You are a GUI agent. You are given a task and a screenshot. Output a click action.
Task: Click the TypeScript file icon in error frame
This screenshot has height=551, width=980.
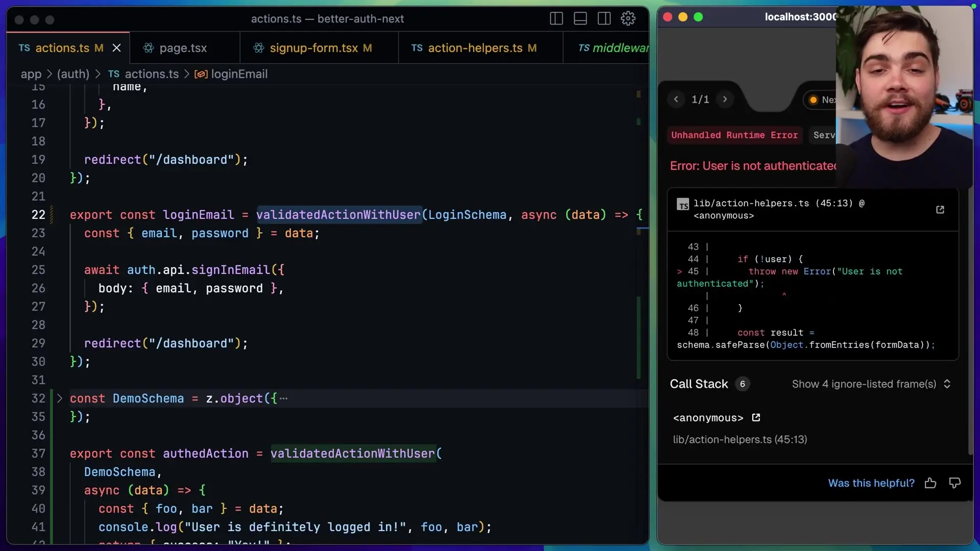coord(683,205)
